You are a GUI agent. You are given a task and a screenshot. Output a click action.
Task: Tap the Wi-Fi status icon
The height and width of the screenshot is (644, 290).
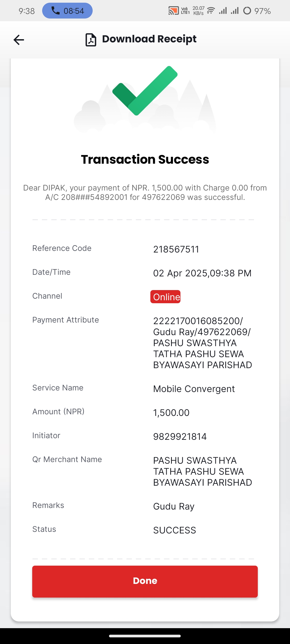pos(211,11)
